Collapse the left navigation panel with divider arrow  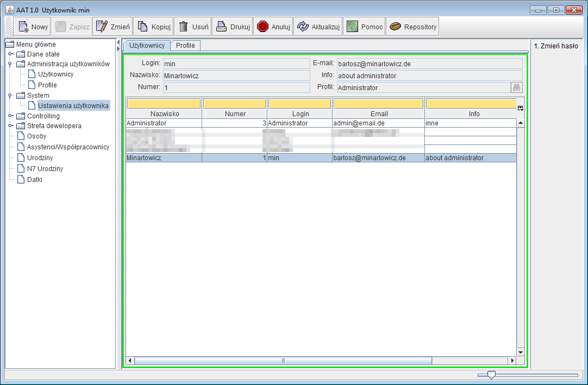point(118,42)
